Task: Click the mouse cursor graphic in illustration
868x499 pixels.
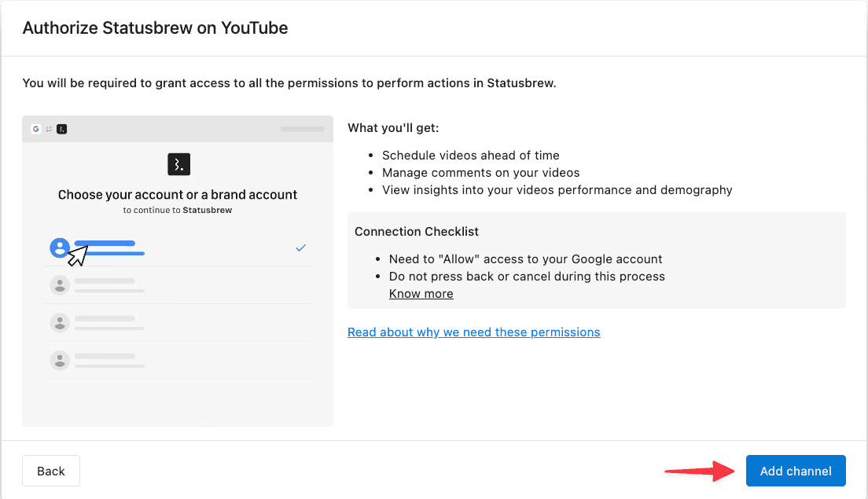Action: pos(78,255)
